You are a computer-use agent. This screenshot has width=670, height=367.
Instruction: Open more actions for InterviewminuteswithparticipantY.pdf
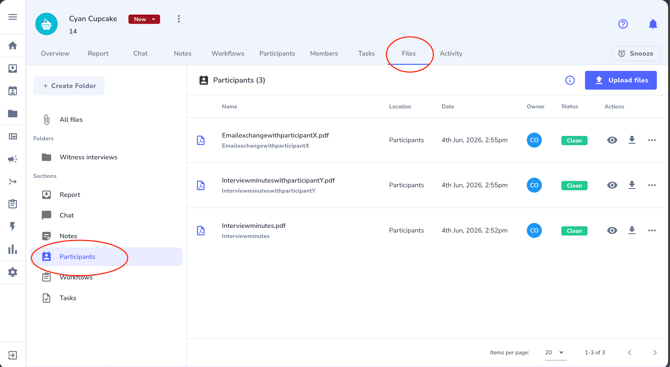pos(652,185)
